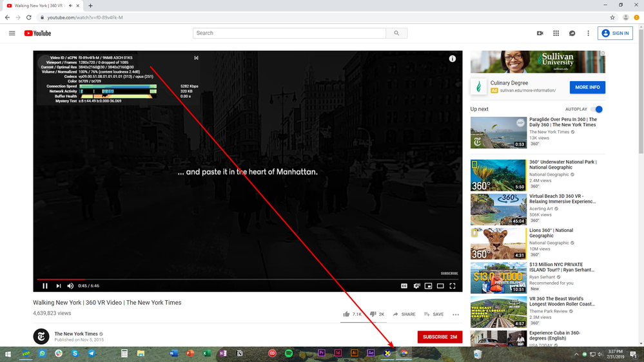Open Spotify from the taskbar

(x=289, y=354)
